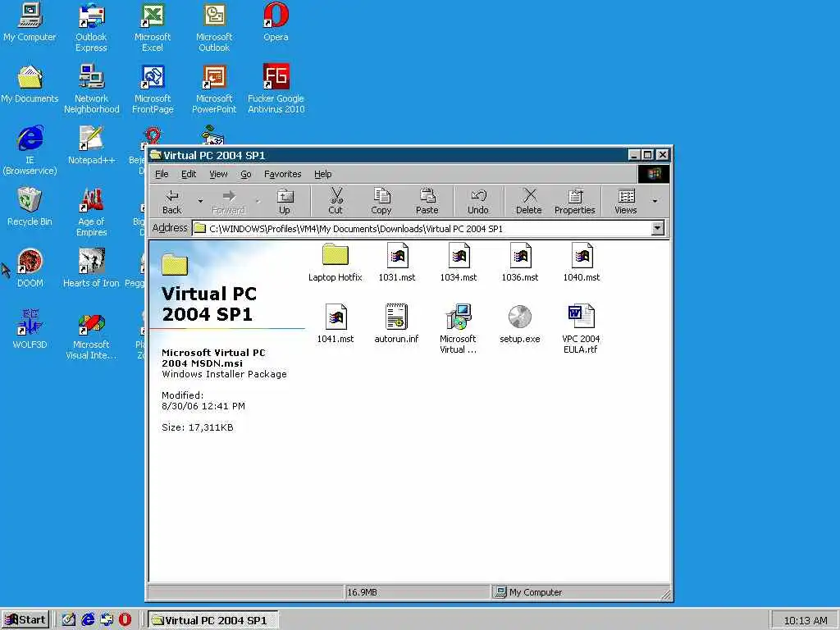
Task: Select the IE (Browservice) desktop icon
Action: (x=30, y=151)
